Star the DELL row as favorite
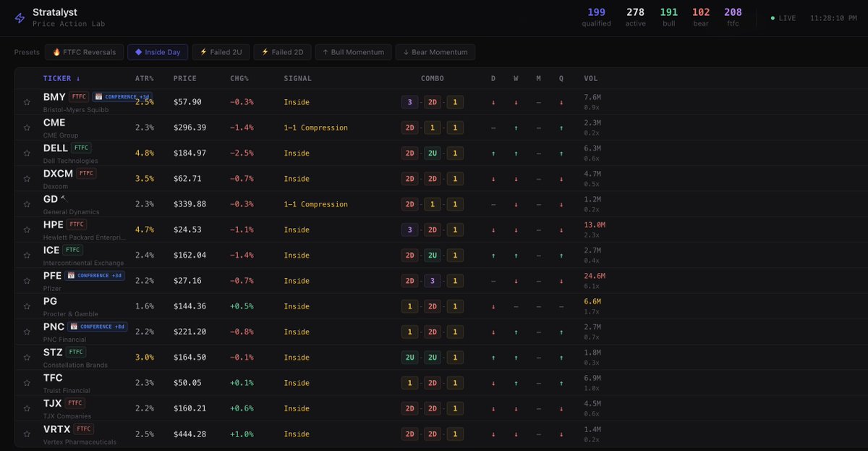Image resolution: width=868 pixels, height=451 pixels. tap(27, 153)
